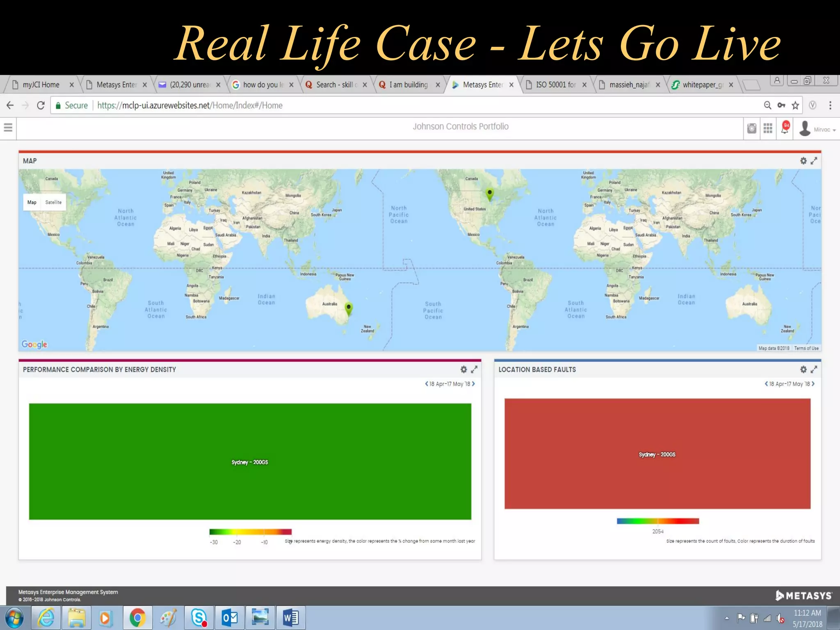The height and width of the screenshot is (630, 840).
Task: Switch to (20,290 unread mail tab
Action: [x=189, y=84]
